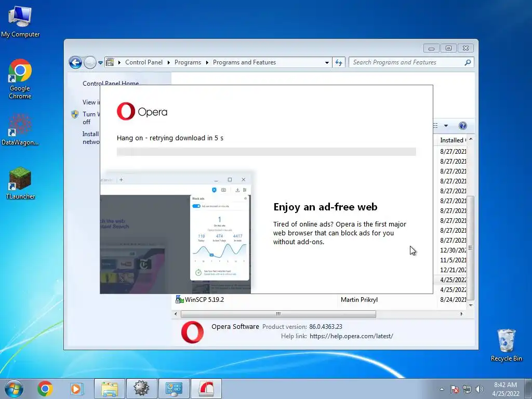Viewport: 532px width, 399px height.
Task: Click the horizontal scrollbar thumb
Action: 278,314
